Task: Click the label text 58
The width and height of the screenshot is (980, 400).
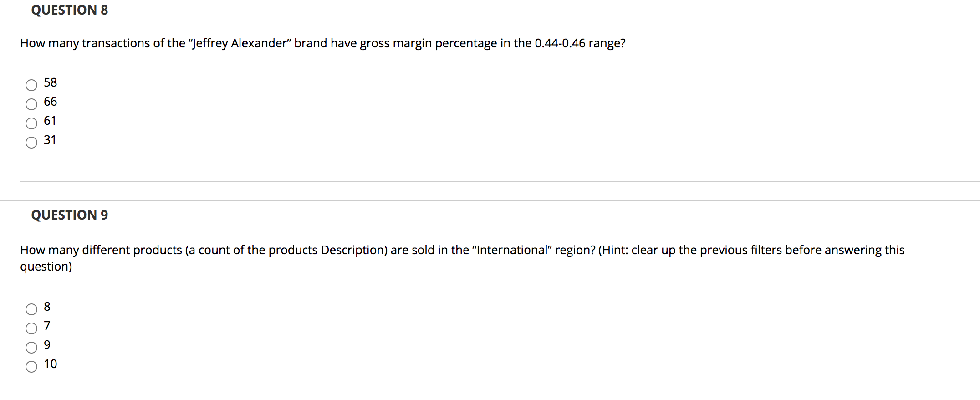Action: pyautogui.click(x=51, y=82)
